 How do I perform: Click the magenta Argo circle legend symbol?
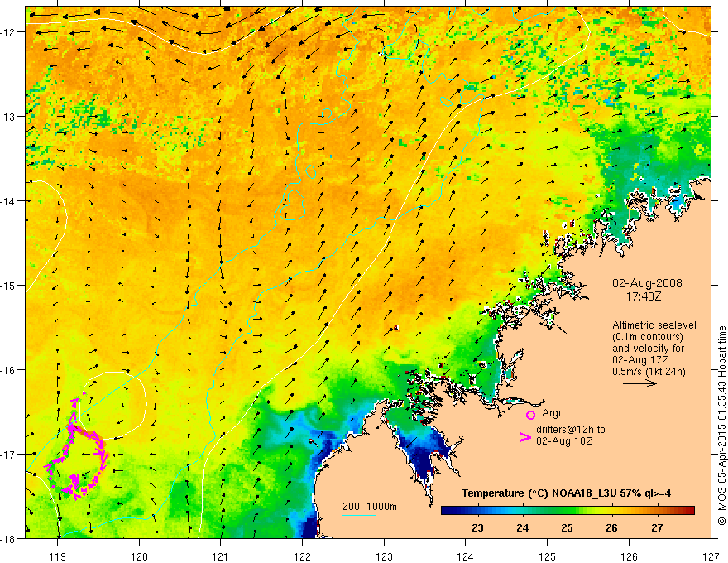(530, 415)
